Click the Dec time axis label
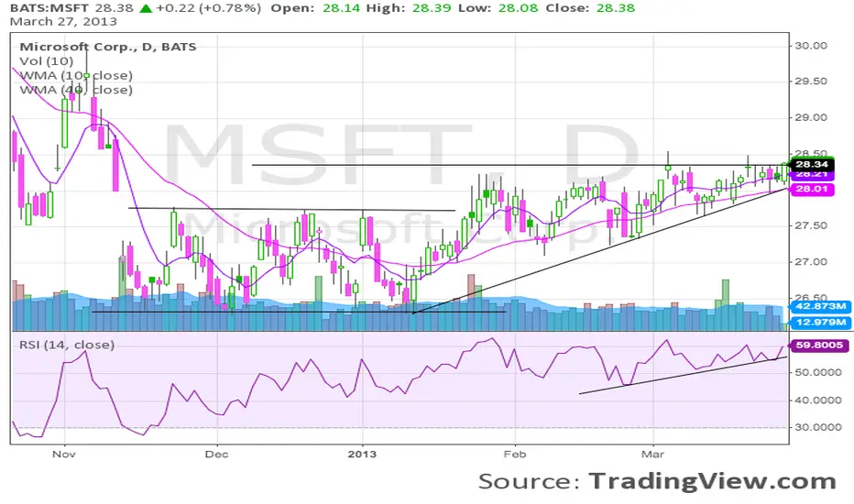 point(217,454)
